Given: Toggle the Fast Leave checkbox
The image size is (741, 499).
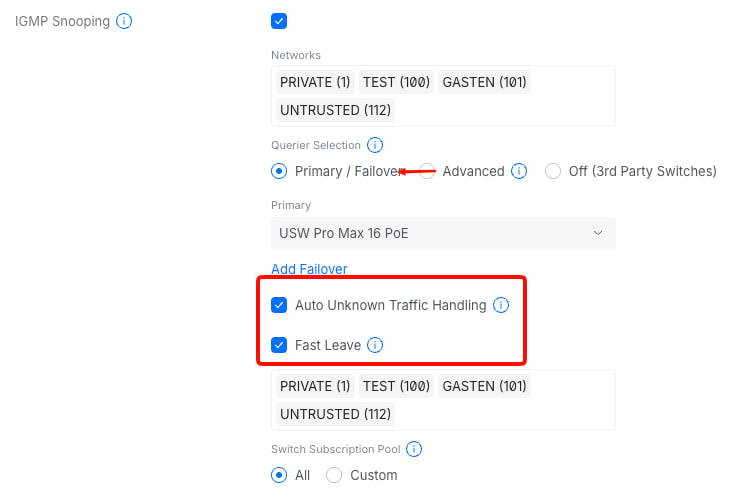Looking at the screenshot, I should click(x=279, y=345).
